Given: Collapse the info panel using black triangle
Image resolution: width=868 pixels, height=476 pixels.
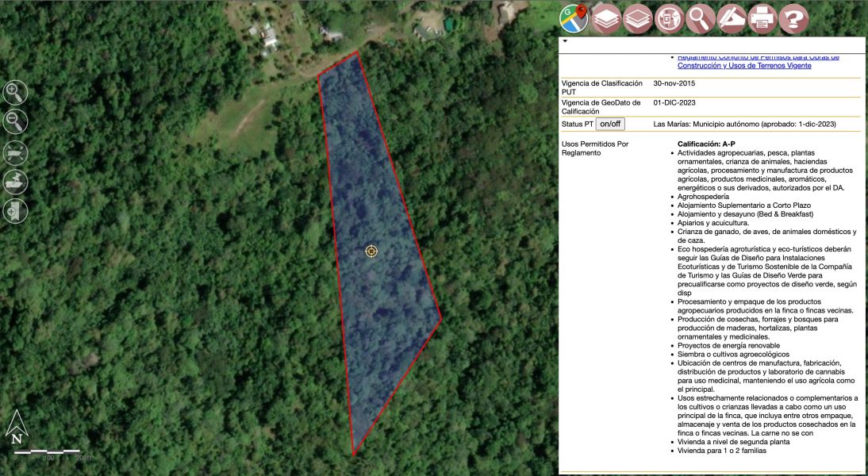Looking at the screenshot, I should (x=565, y=40).
